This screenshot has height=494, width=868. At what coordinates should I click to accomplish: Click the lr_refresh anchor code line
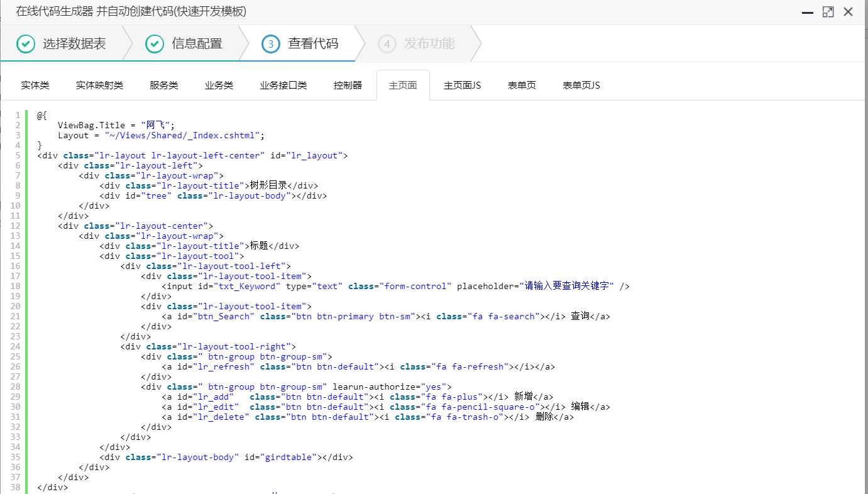[x=358, y=366]
